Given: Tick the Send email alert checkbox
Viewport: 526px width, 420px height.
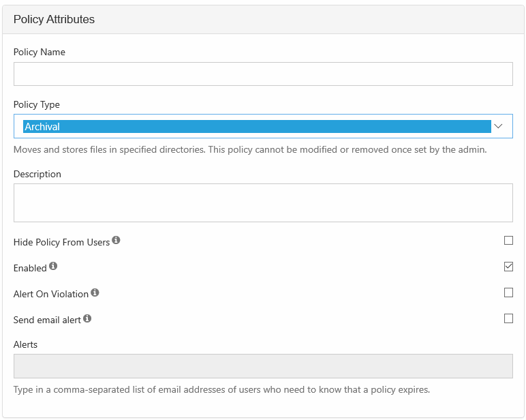Looking at the screenshot, I should (508, 318).
